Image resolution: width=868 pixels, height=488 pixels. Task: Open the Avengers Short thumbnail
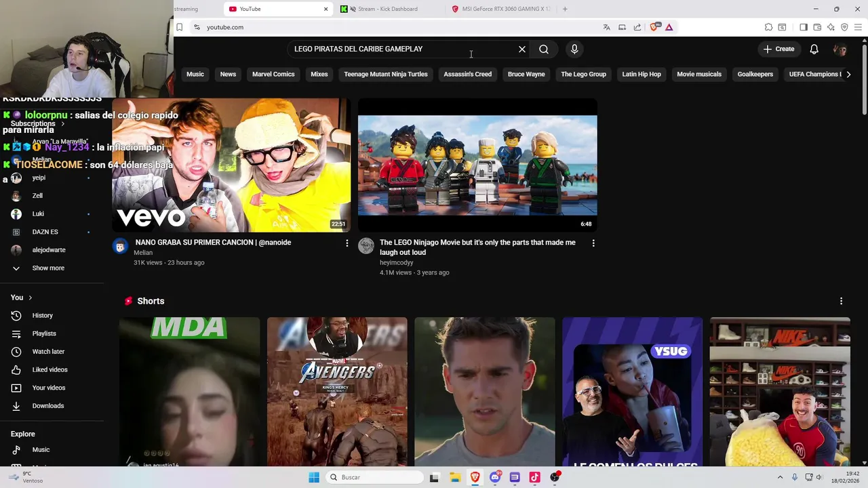[337, 392]
